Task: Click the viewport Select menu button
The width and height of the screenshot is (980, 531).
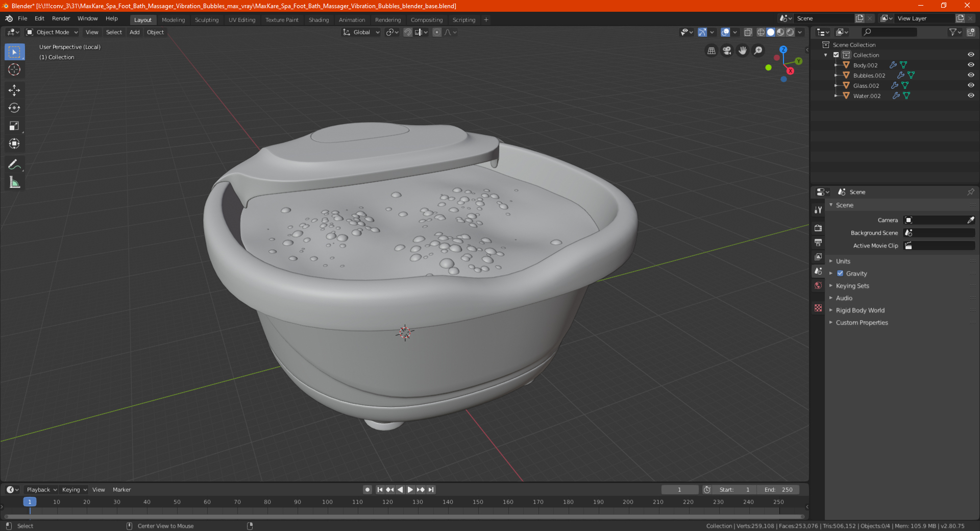Action: click(114, 32)
